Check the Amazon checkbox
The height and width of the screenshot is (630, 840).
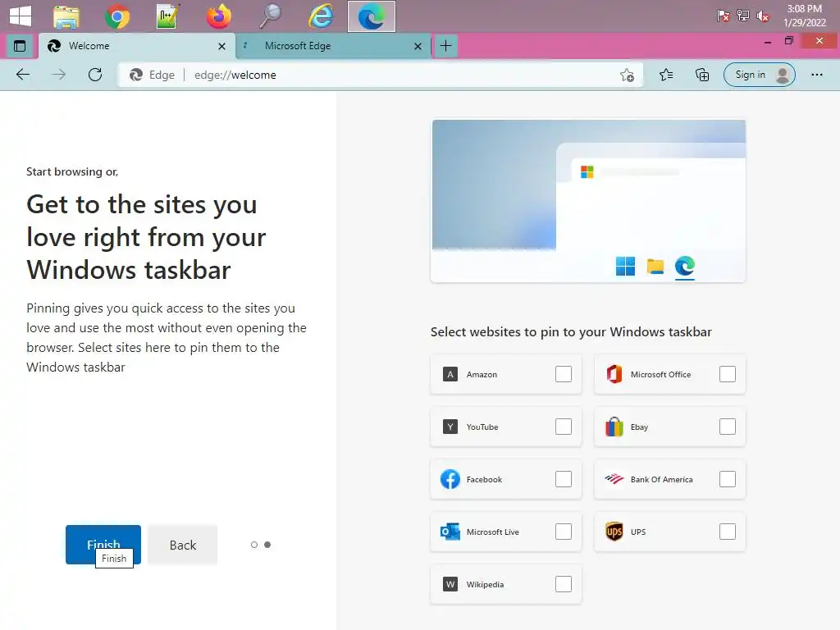coord(564,374)
